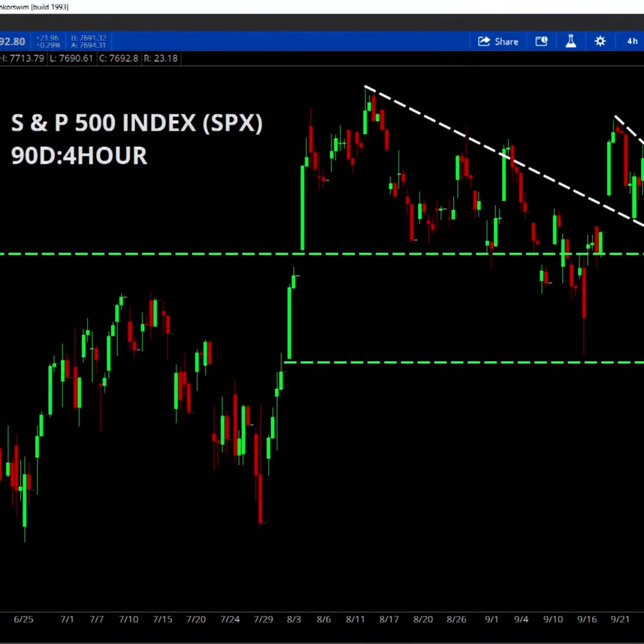Click the 9/1 date axis label

point(491,619)
